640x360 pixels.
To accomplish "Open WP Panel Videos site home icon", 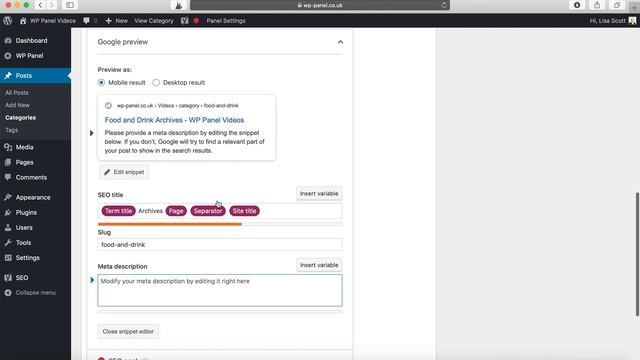I will [x=23, y=20].
